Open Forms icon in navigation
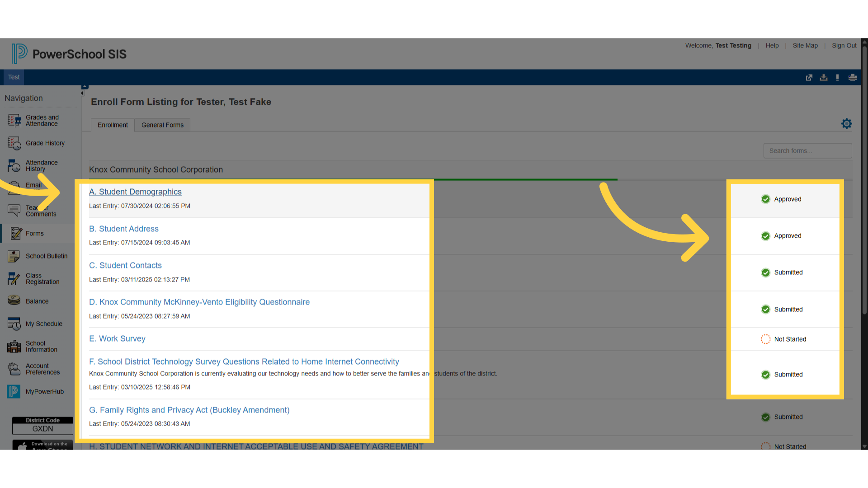This screenshot has width=868, height=488. [x=16, y=234]
